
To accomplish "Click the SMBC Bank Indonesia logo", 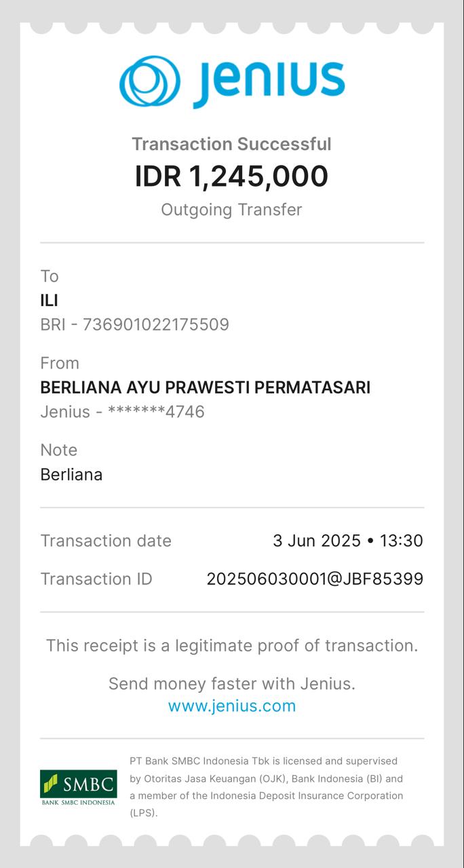I will click(78, 787).
